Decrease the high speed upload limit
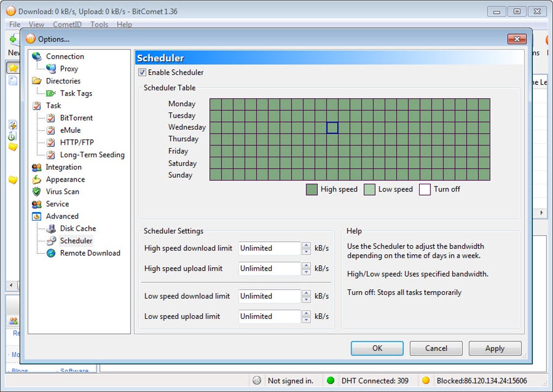The image size is (553, 392). [x=306, y=272]
